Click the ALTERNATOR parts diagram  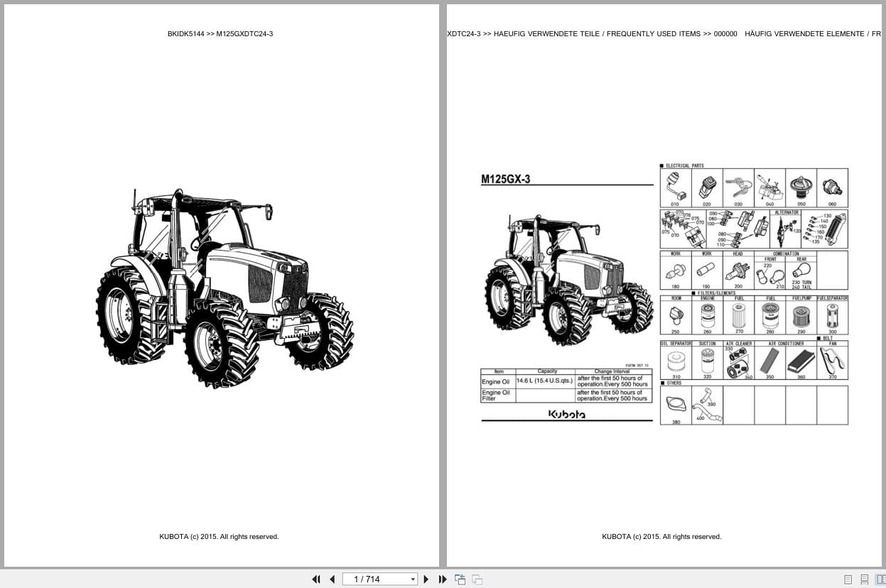point(787,229)
